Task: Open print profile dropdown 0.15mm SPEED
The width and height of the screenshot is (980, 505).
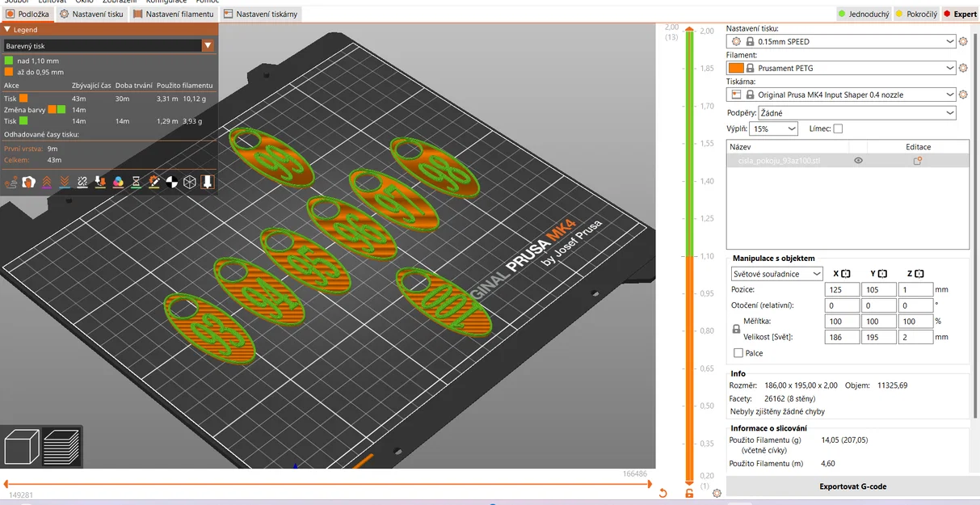Action: coord(842,41)
